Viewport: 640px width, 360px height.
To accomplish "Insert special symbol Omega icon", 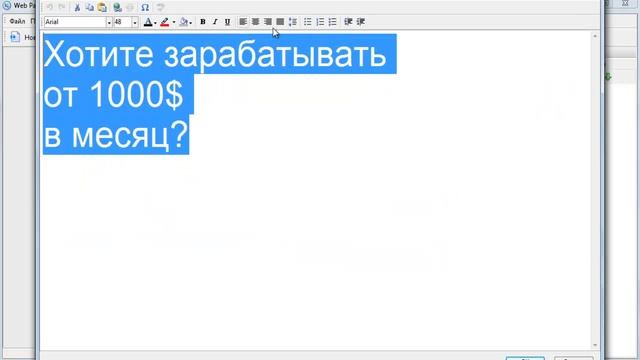I will [x=145, y=7].
